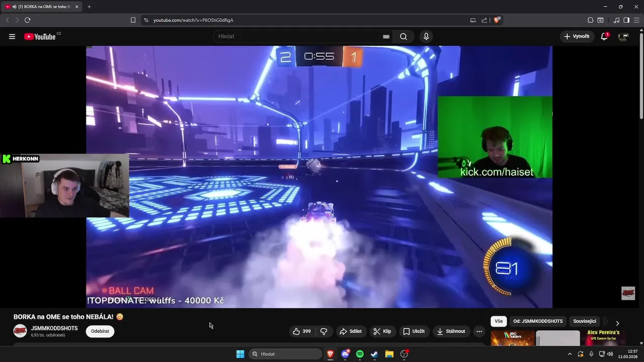
Task: Click the channel watermark in video corner
Action: 628,293
